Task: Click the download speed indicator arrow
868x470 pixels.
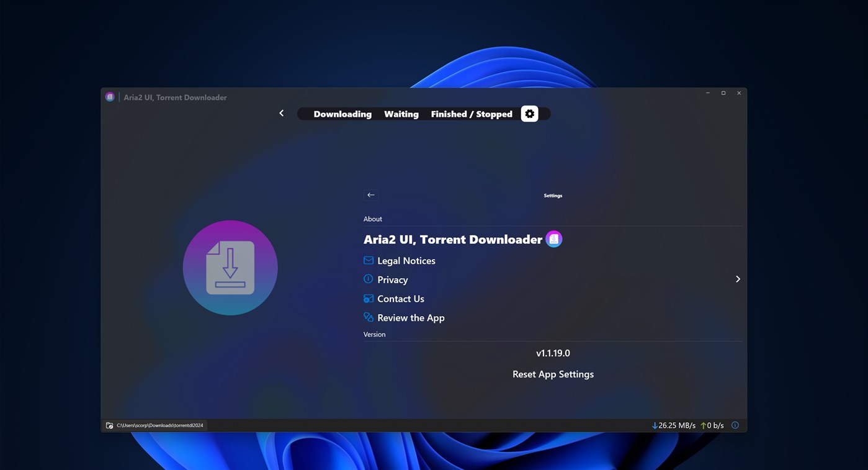Action: point(655,425)
